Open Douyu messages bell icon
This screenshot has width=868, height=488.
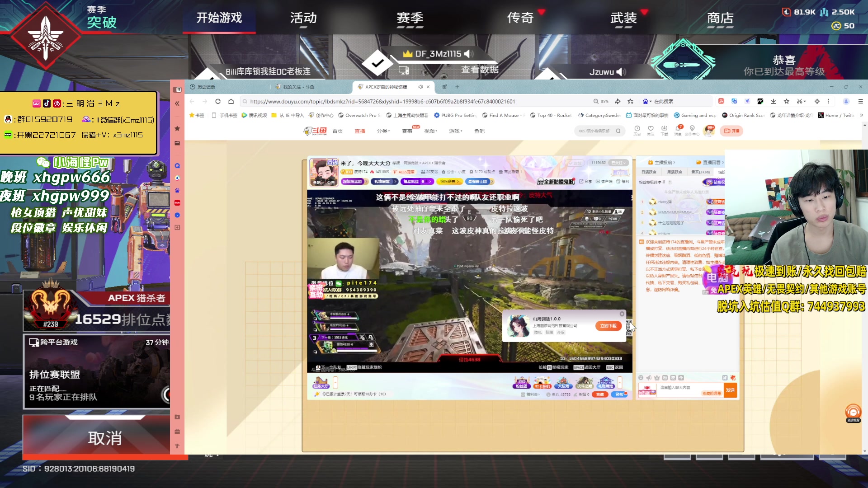[678, 130]
